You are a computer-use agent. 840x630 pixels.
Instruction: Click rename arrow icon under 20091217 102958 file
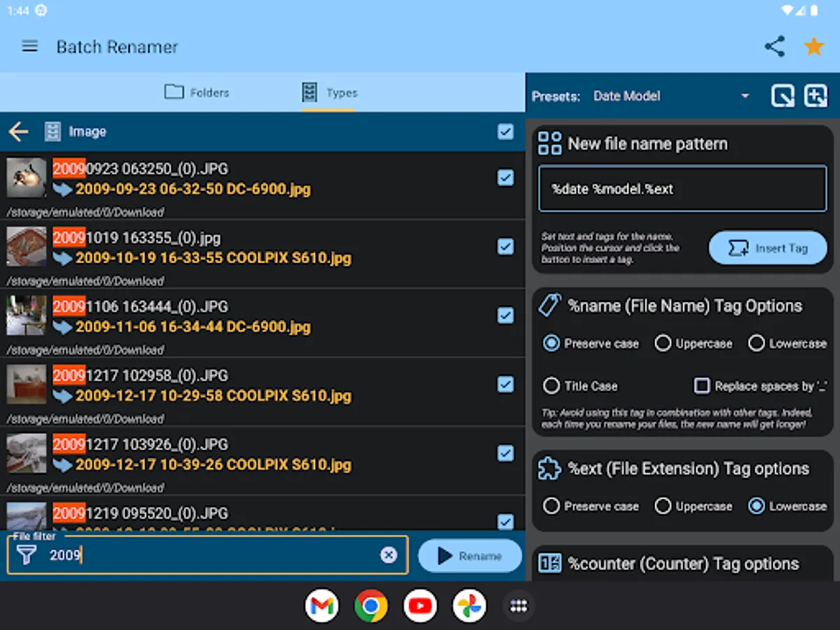pyautogui.click(x=63, y=396)
